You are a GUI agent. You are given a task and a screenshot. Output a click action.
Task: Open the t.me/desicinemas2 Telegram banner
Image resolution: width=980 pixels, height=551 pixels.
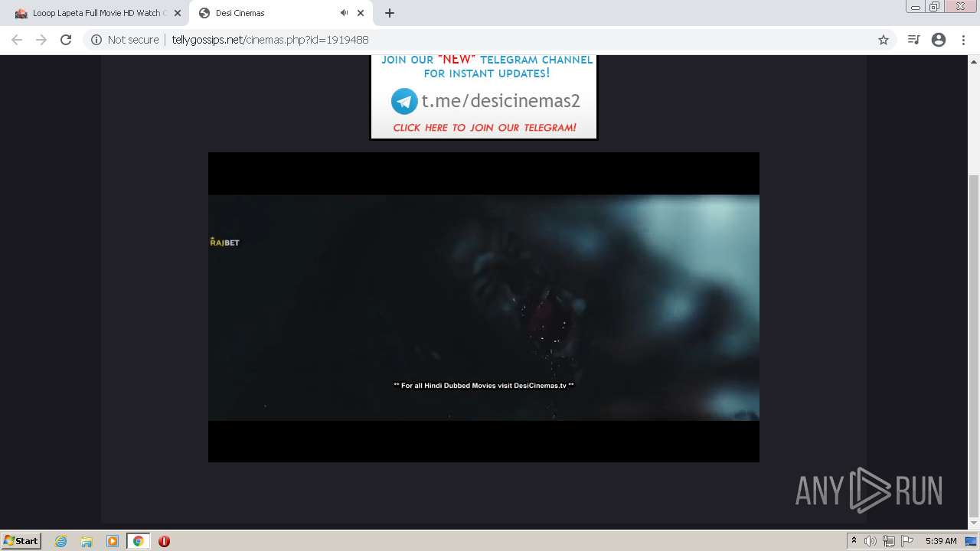click(x=484, y=97)
